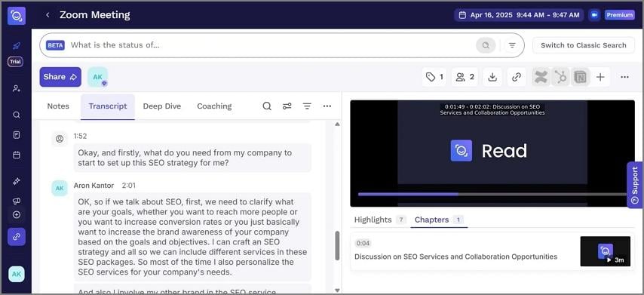Open the AK profile avatar in sidebar
The image size is (644, 295).
coord(17,274)
